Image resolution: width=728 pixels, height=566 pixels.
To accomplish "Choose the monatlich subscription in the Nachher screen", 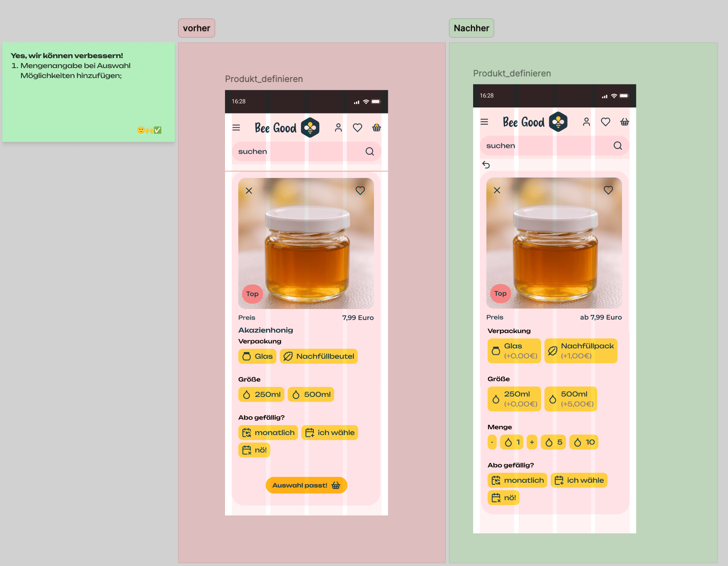I will point(517,480).
